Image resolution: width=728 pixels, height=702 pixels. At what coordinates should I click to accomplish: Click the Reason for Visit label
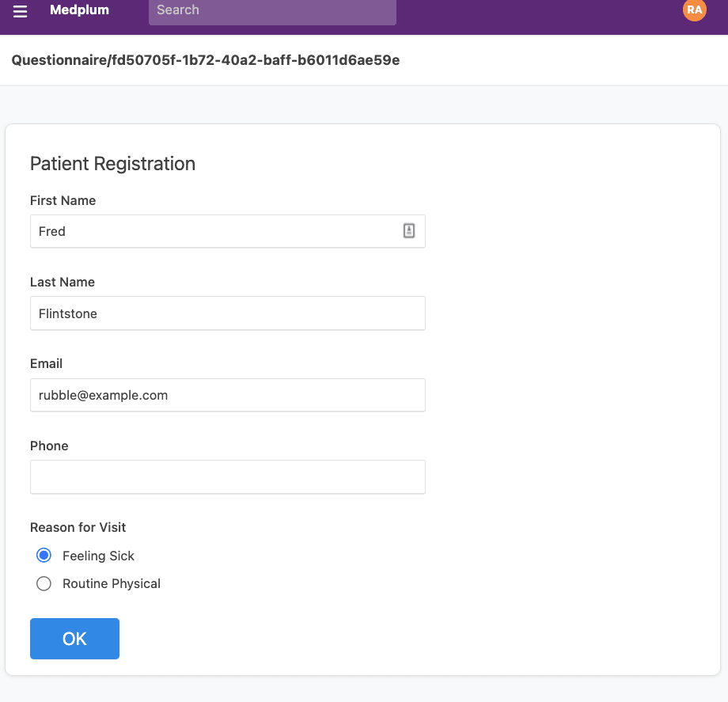pos(78,527)
